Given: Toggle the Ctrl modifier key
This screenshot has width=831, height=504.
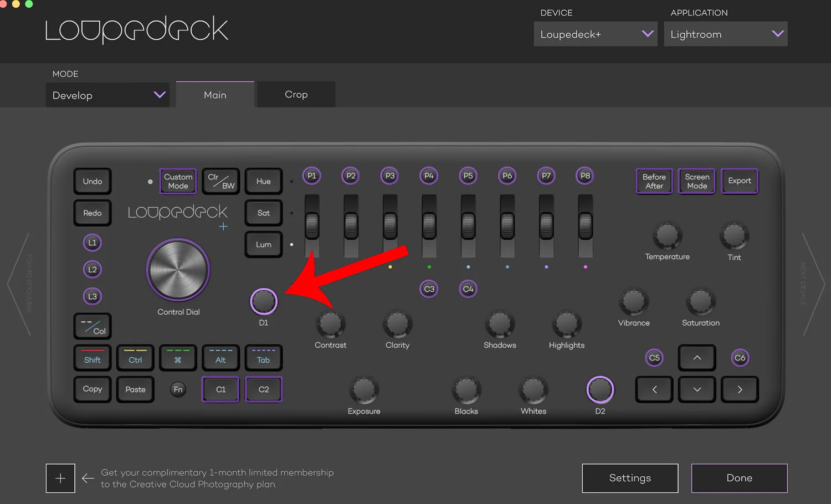Looking at the screenshot, I should [135, 358].
